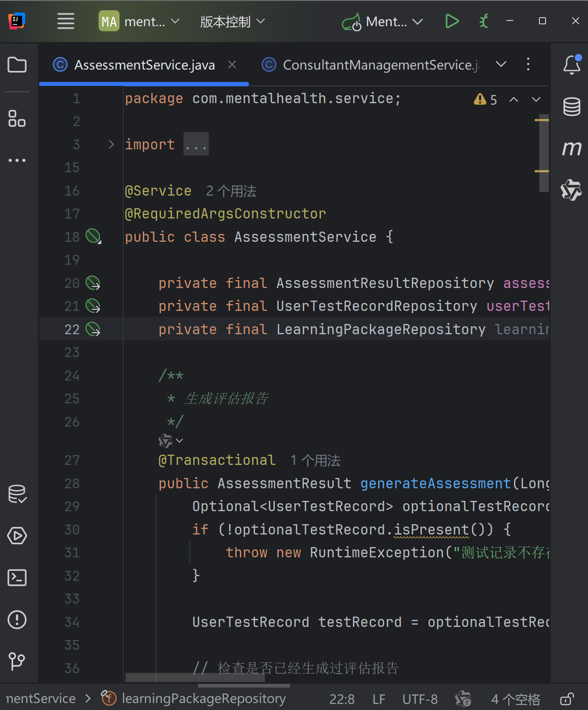Open the Database tool window
This screenshot has width=588, height=710.
572,107
